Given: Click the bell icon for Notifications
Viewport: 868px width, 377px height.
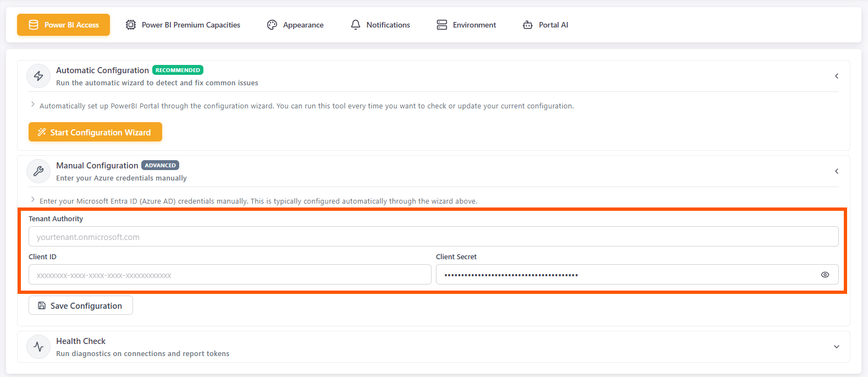Looking at the screenshot, I should (x=356, y=25).
